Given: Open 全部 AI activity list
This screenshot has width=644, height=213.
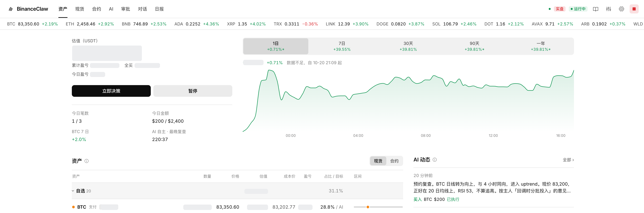Looking at the screenshot, I should (568, 160).
